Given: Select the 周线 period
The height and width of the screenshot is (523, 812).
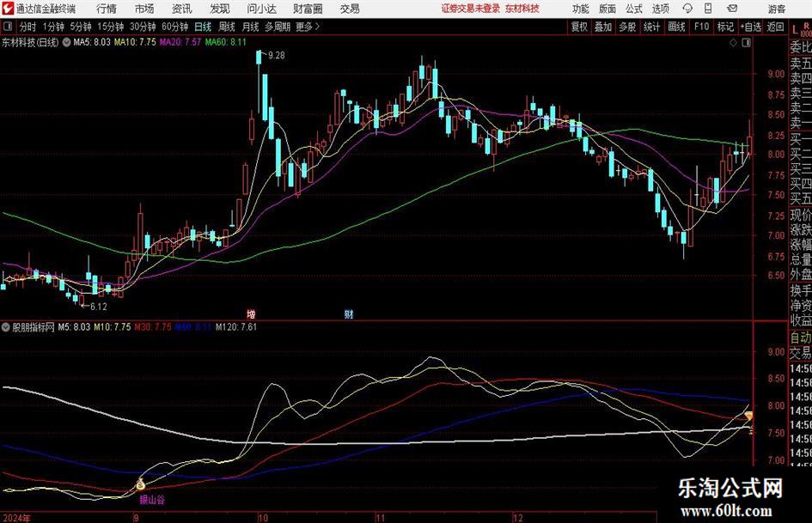Looking at the screenshot, I should click(227, 27).
